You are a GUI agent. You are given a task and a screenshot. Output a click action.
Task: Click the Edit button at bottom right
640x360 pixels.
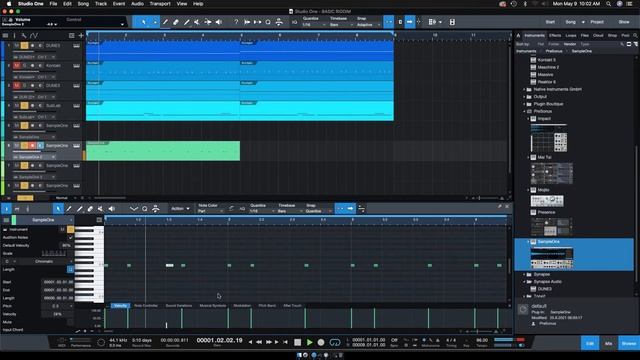[590, 343]
